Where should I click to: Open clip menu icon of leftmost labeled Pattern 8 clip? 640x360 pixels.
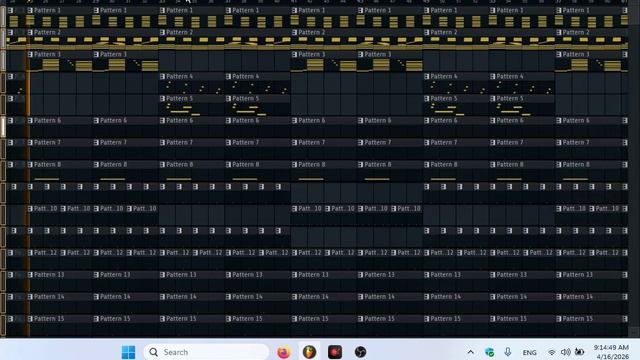point(30,164)
